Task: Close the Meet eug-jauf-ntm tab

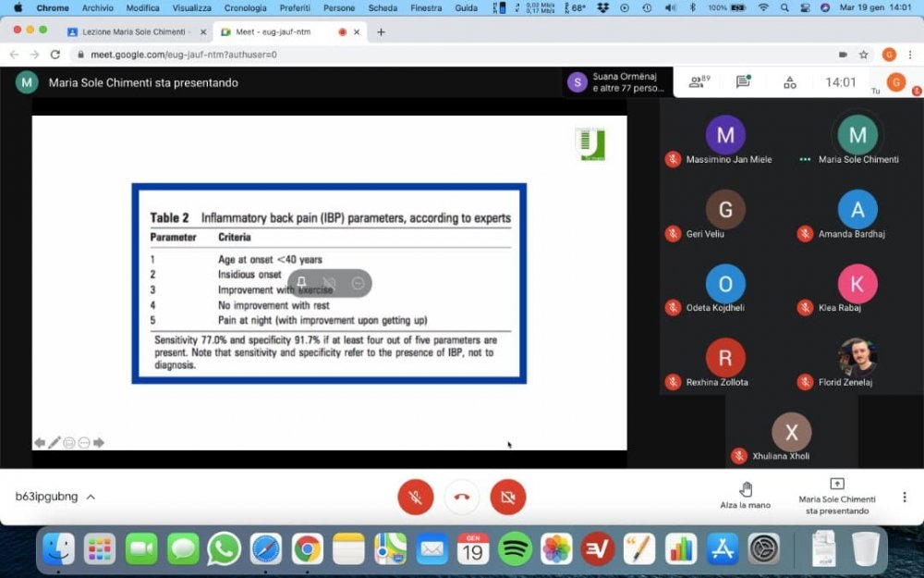Action: click(x=357, y=31)
